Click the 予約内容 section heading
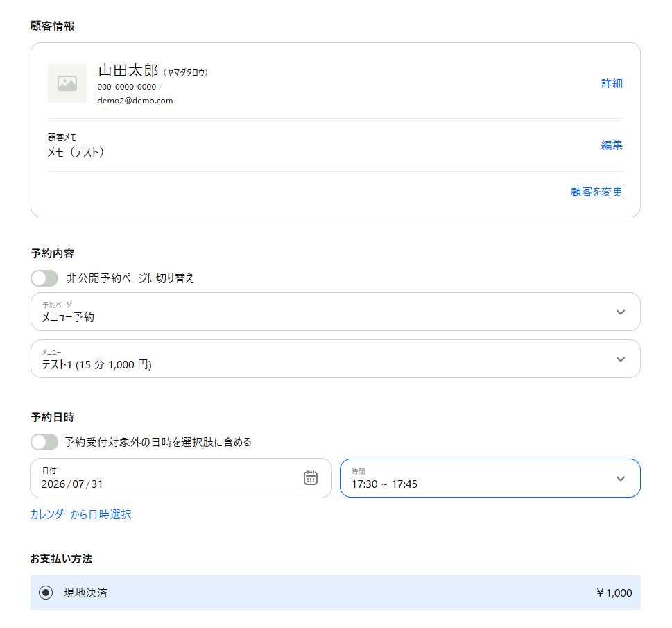Screen dimensions: 672x628 (52, 253)
